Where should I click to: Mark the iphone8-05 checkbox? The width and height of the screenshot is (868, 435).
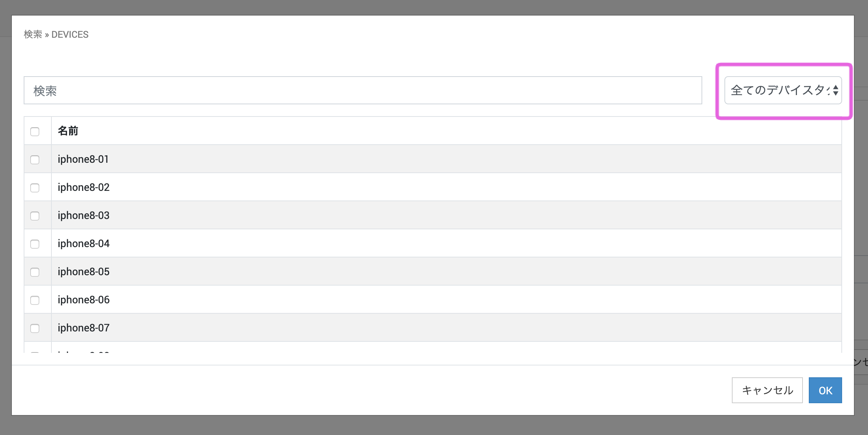[35, 272]
